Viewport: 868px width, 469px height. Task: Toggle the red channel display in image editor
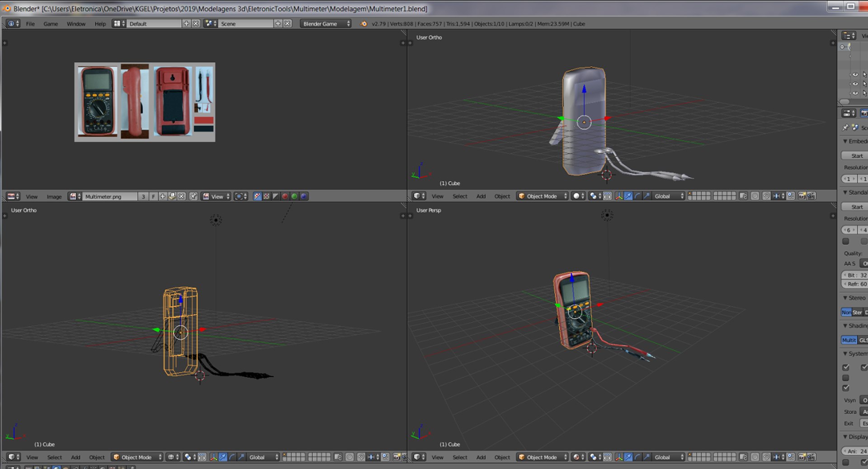[x=285, y=197]
